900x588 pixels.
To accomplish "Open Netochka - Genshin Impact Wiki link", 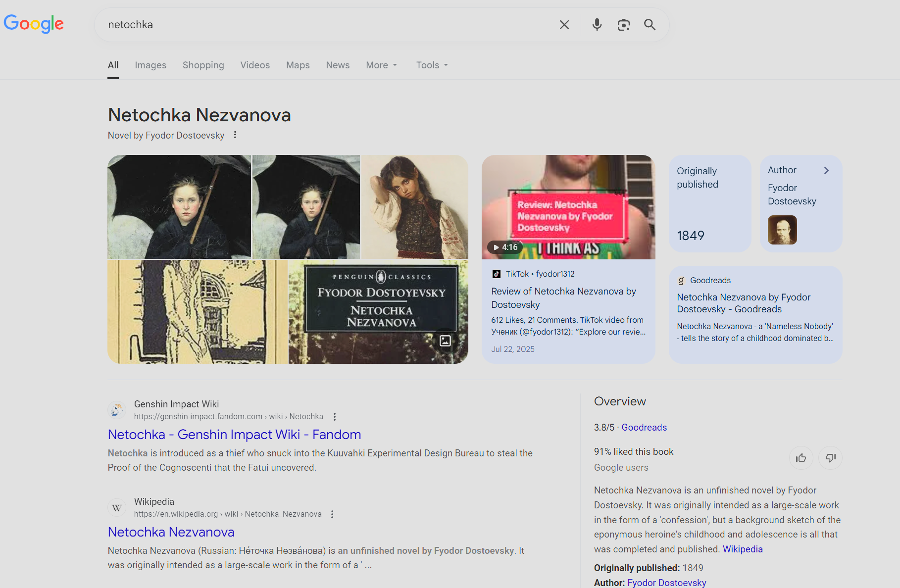I will pos(234,434).
